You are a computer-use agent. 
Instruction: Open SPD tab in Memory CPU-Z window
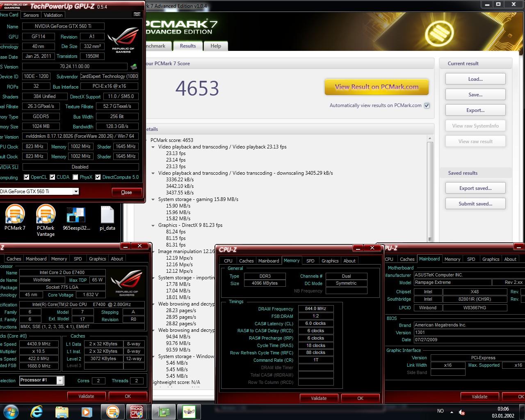pyautogui.click(x=310, y=261)
